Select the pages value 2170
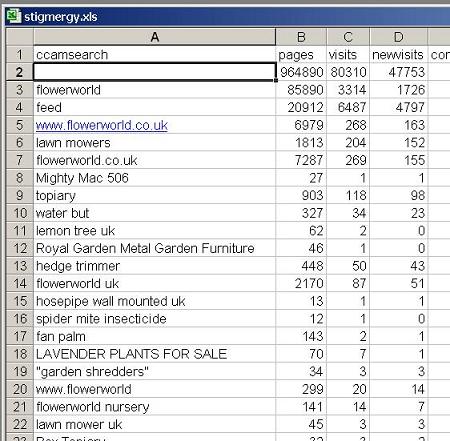Viewport: 450px width, 441px height. point(301,284)
